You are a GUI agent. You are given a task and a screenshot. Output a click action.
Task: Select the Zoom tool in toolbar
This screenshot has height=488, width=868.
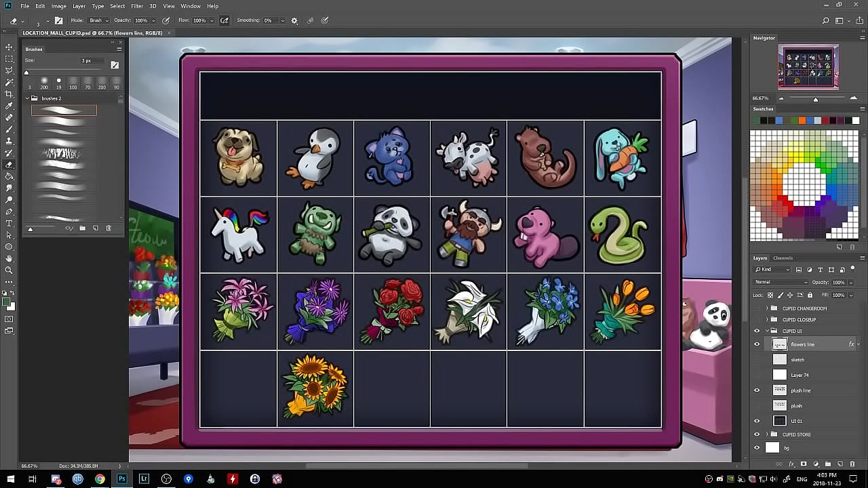click(x=9, y=270)
